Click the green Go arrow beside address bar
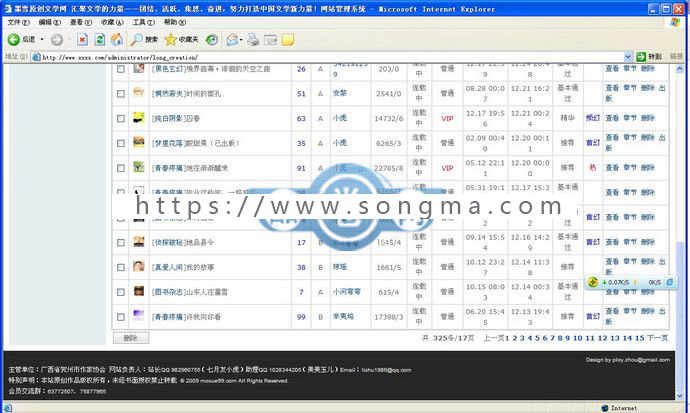This screenshot has width=690, height=413. tap(641, 57)
